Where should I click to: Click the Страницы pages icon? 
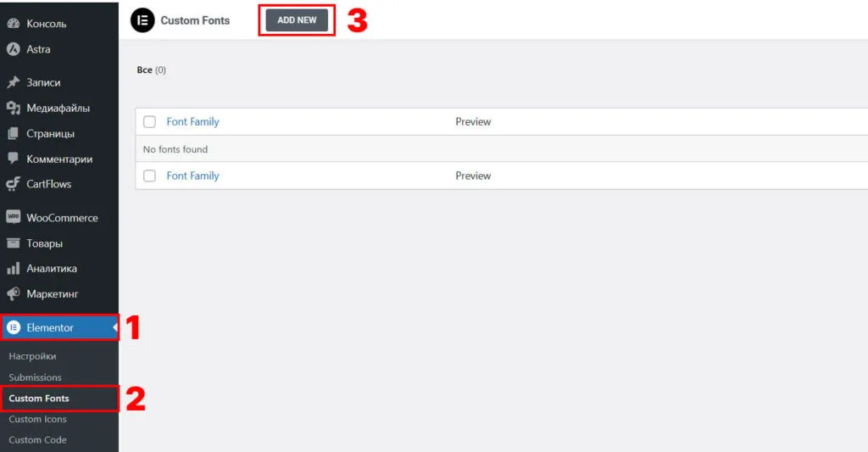click(x=13, y=133)
